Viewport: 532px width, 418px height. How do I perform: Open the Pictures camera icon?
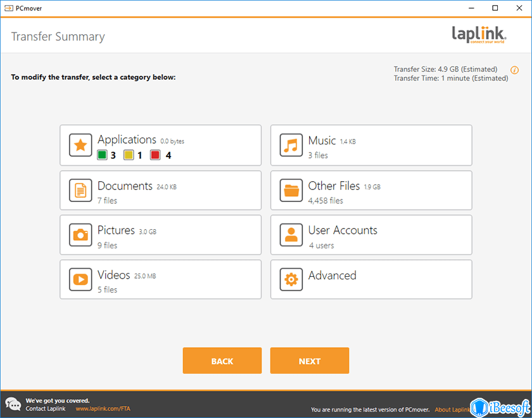[x=80, y=234]
